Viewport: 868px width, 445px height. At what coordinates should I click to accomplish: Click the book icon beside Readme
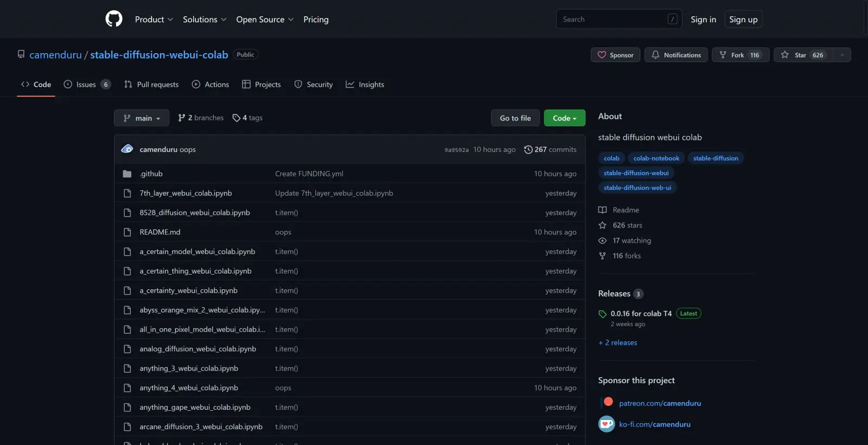602,210
